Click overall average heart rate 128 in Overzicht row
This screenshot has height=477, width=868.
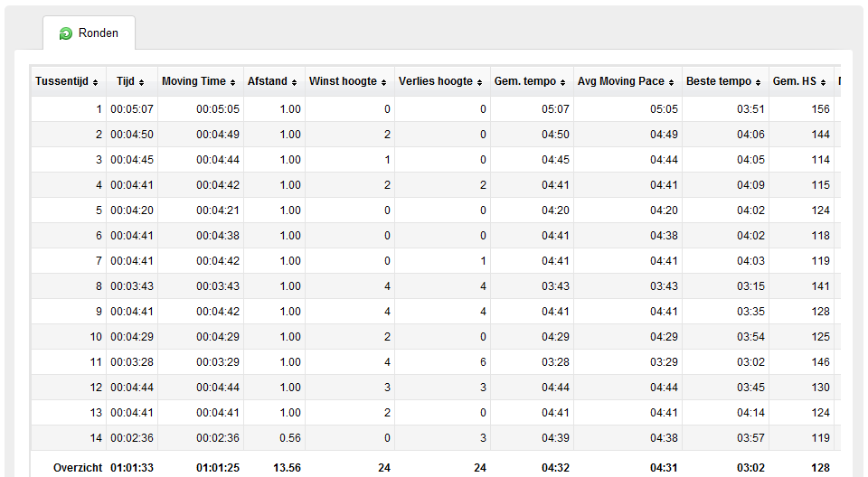[x=820, y=468]
